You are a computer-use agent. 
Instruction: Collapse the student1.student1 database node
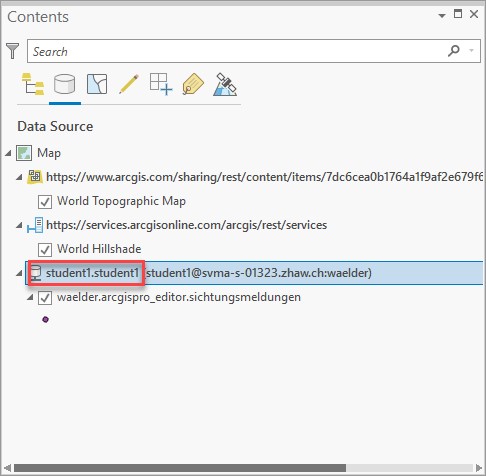pyautogui.click(x=19, y=273)
